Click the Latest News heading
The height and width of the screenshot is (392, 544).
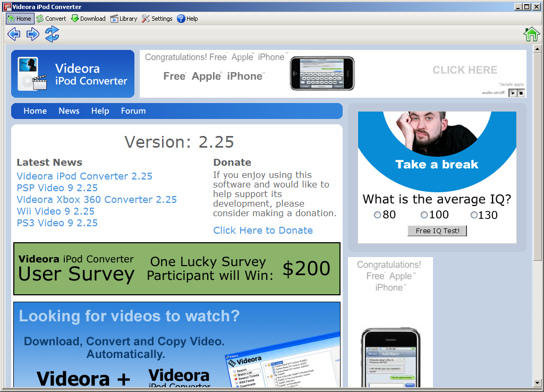coord(49,163)
